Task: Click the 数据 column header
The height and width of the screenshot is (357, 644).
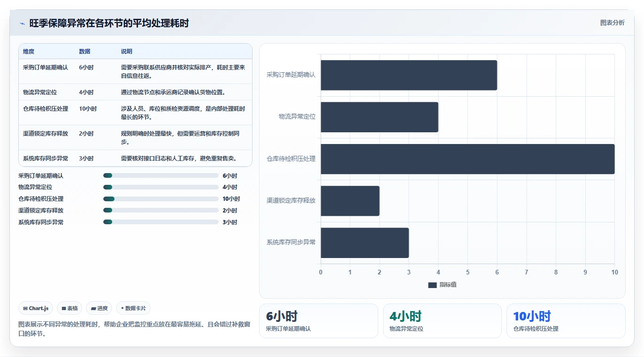Action: 84,52
